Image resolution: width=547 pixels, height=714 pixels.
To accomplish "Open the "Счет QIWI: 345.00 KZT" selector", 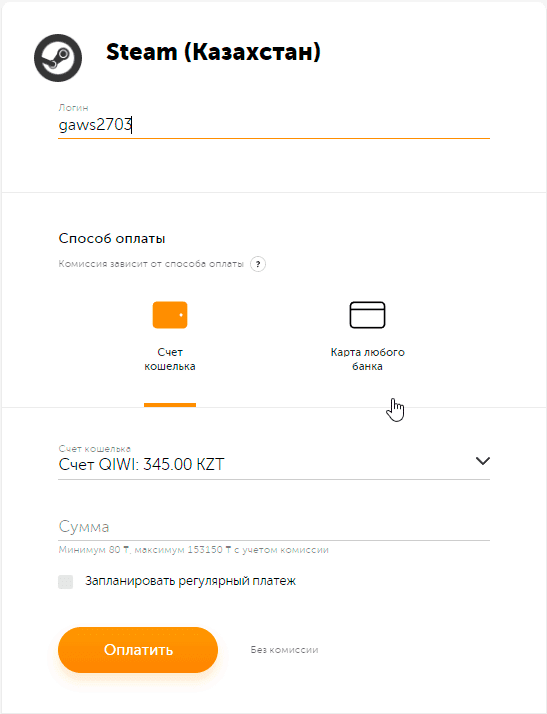I will 274,464.
